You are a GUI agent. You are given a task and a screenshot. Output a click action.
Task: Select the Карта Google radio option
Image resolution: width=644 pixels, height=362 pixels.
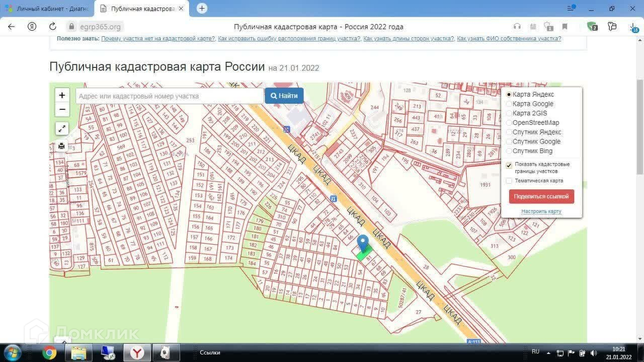(509, 104)
